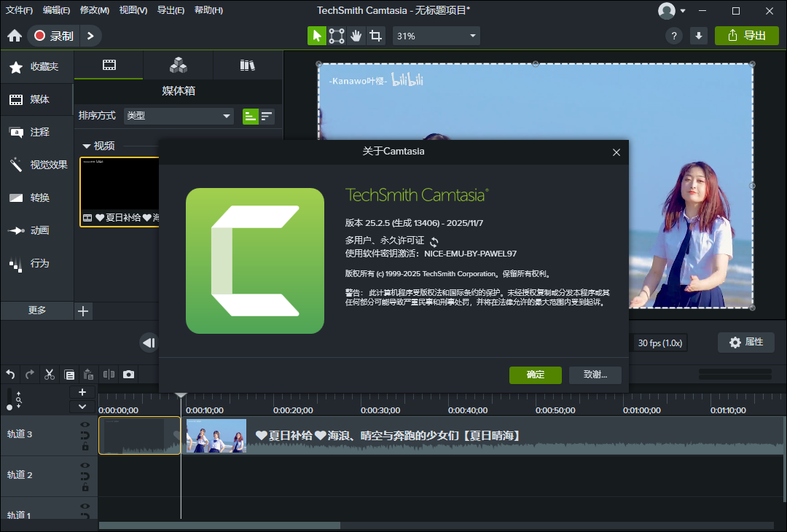Image resolution: width=787 pixels, height=532 pixels.
Task: Add a new track with the plus button
Action: pyautogui.click(x=82, y=393)
